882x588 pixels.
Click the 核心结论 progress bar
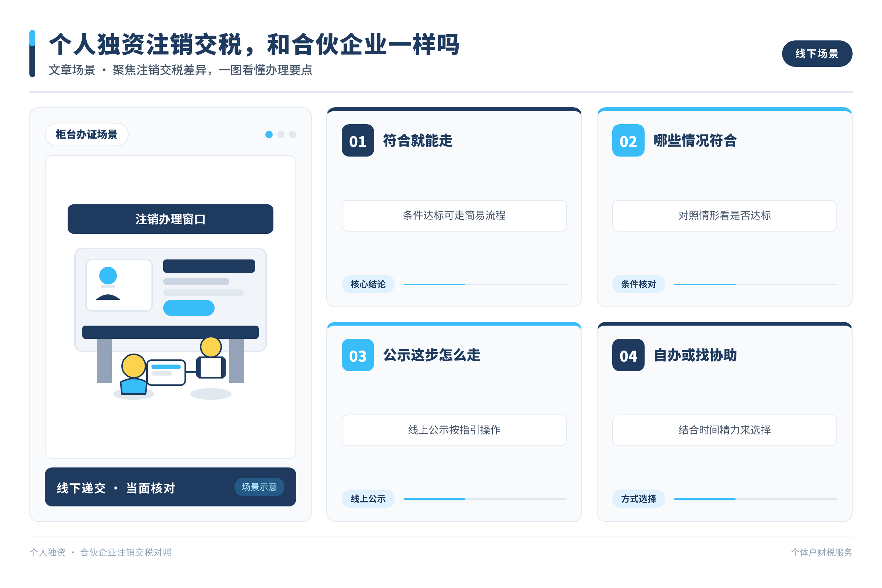tap(485, 284)
